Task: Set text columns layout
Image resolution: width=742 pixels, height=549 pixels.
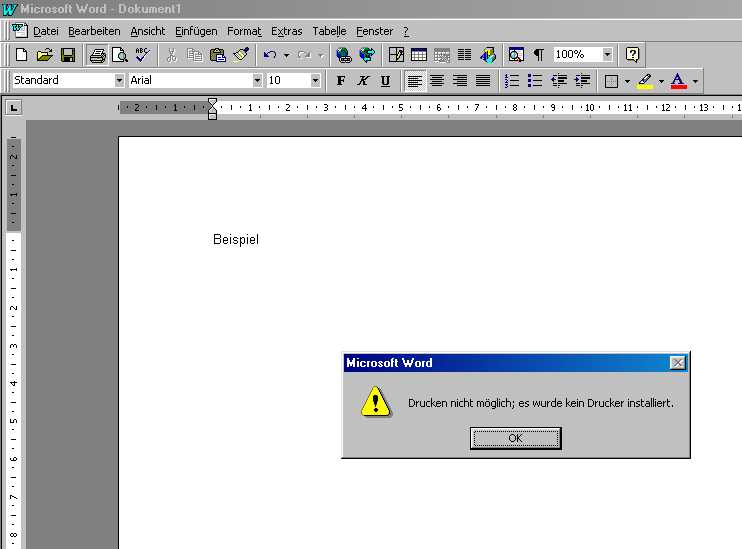Action: point(464,55)
